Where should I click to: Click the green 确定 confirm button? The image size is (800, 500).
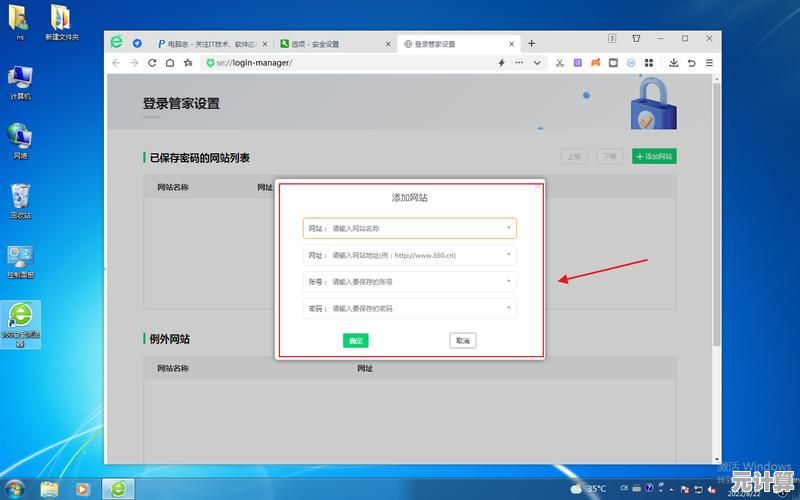355,341
